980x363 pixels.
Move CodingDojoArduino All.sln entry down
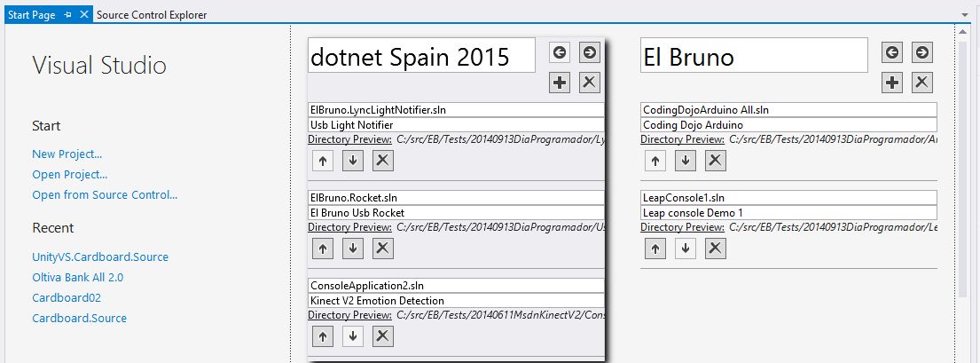point(685,161)
